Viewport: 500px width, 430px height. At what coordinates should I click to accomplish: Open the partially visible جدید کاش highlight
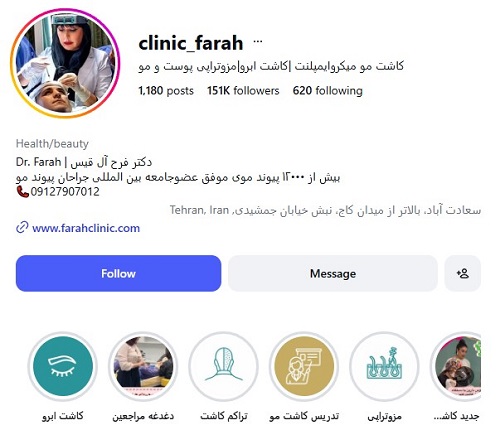(x=456, y=366)
